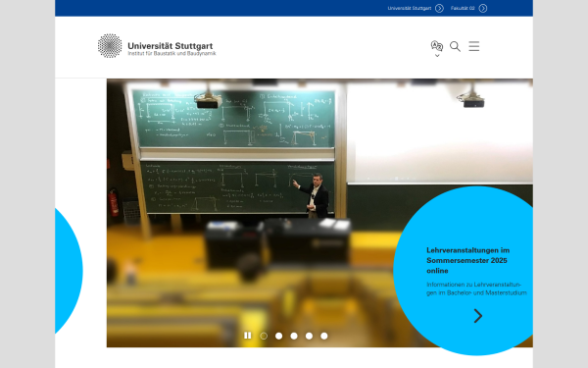
Task: Open the hamburger main menu
Action: coord(474,46)
